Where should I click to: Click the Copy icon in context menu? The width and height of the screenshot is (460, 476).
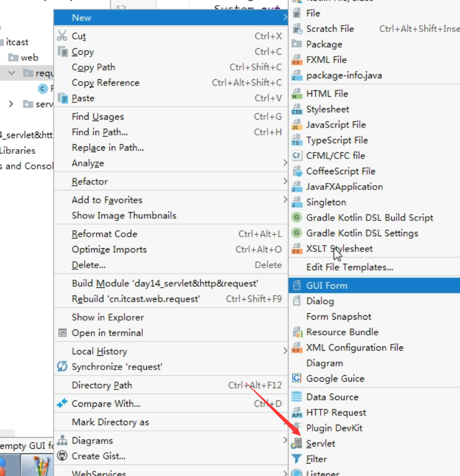point(63,51)
